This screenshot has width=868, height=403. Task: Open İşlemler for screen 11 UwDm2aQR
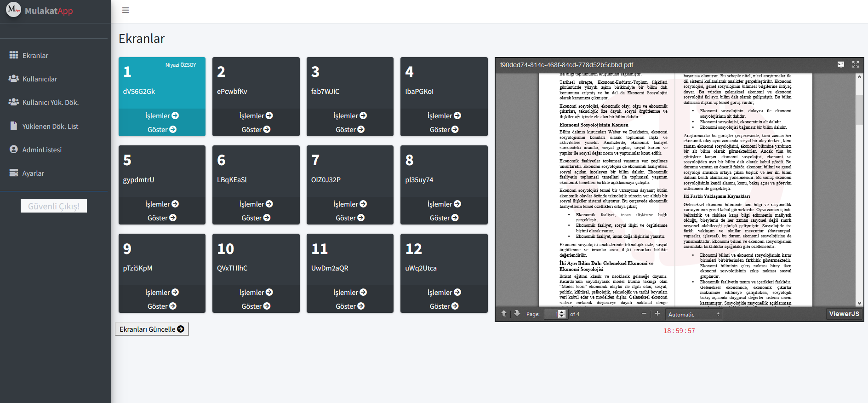pos(350,292)
